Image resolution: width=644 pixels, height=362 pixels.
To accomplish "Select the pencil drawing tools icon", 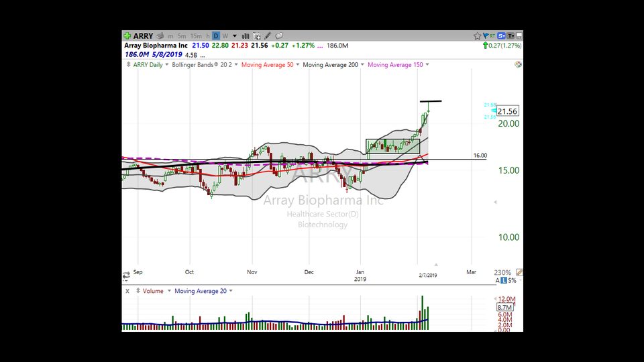I will pos(268,36).
